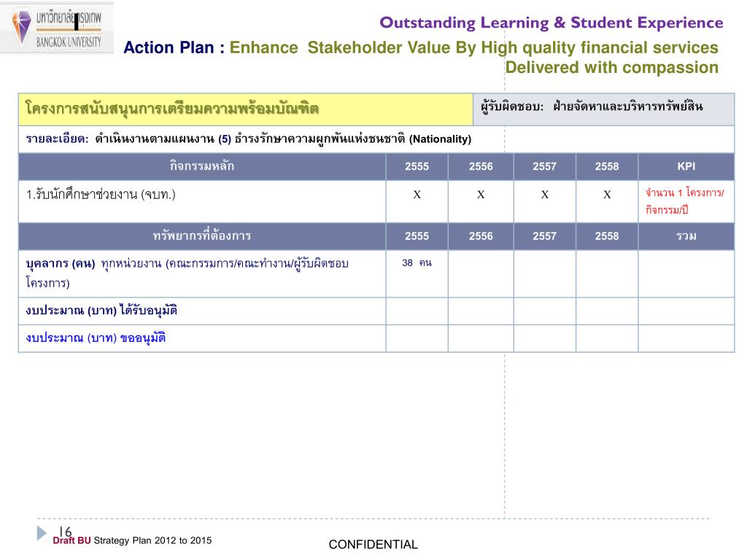
Task: Click the 'Delivered with compassion' line
Action: pos(612,67)
